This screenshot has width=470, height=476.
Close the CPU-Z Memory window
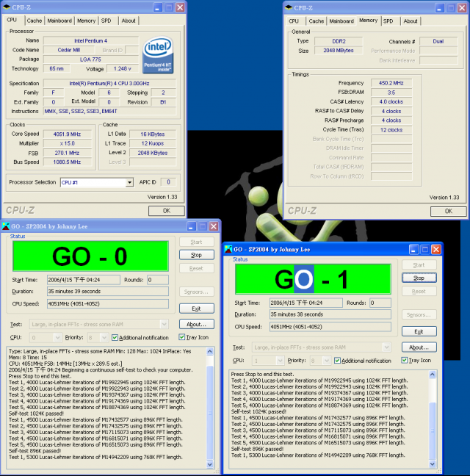(462, 8)
